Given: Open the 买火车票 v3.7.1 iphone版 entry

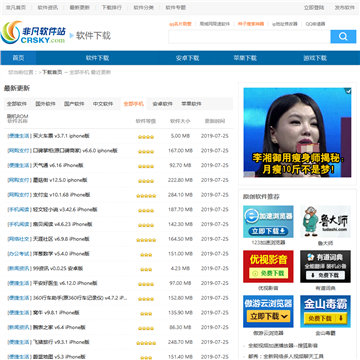Looking at the screenshot, I should [x=61, y=136].
